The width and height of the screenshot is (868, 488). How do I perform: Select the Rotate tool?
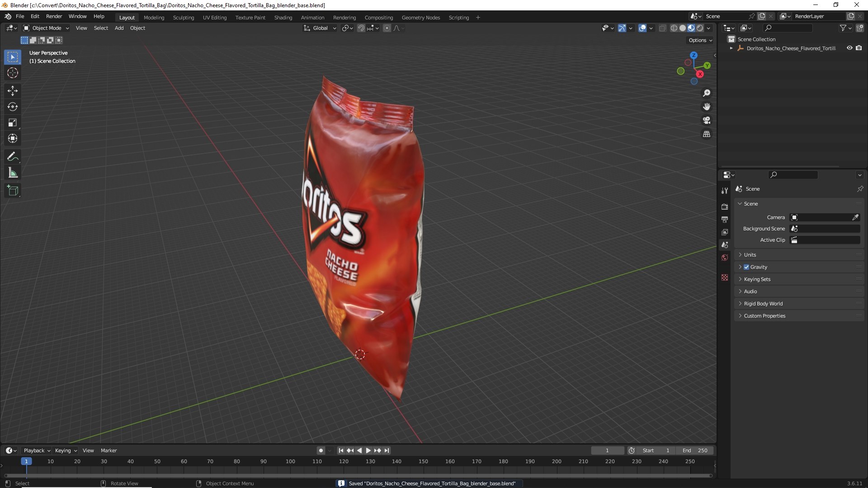(x=13, y=107)
